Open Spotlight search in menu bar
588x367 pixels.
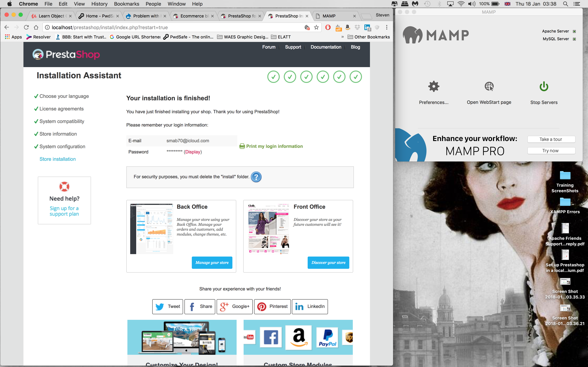pyautogui.click(x=565, y=4)
